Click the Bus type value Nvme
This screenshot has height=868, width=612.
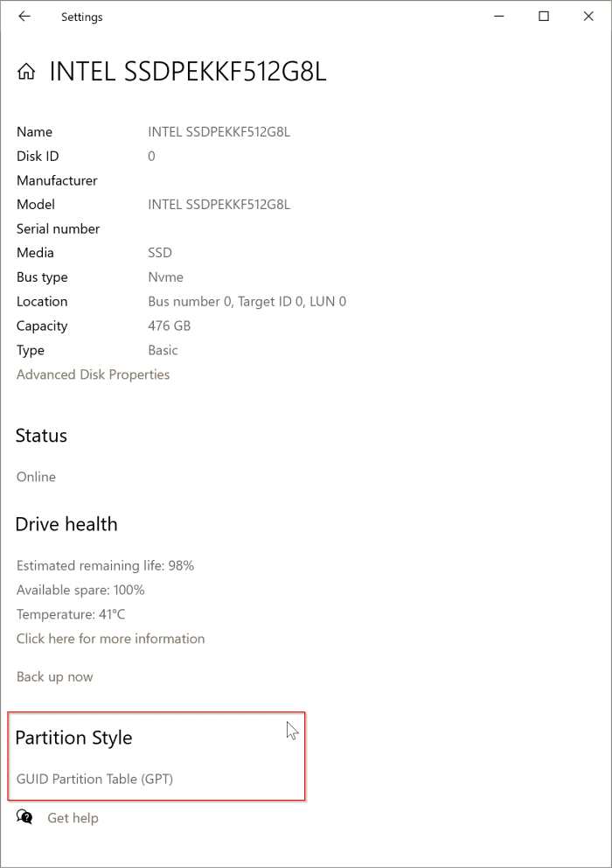coord(162,276)
